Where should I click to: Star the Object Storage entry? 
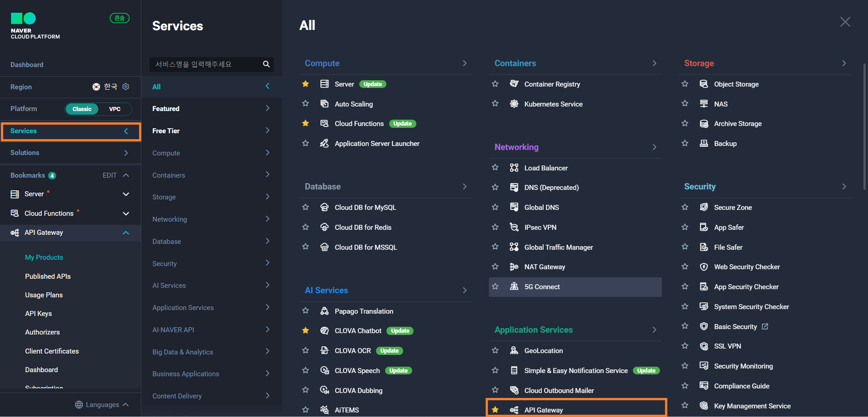685,84
